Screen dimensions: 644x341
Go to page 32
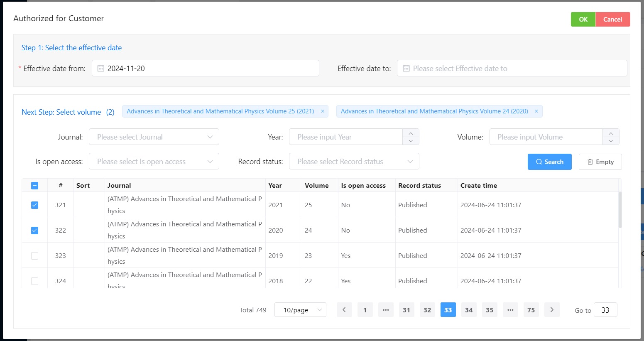pos(427,310)
